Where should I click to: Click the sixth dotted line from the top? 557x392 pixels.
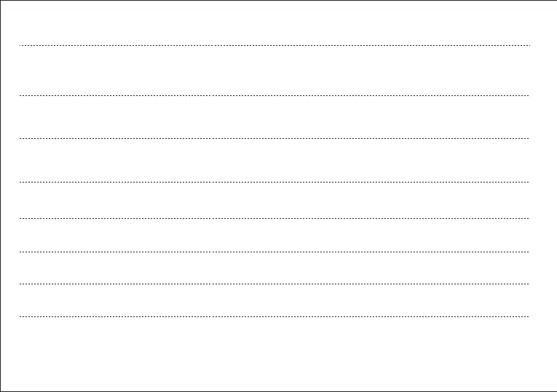coord(274,252)
